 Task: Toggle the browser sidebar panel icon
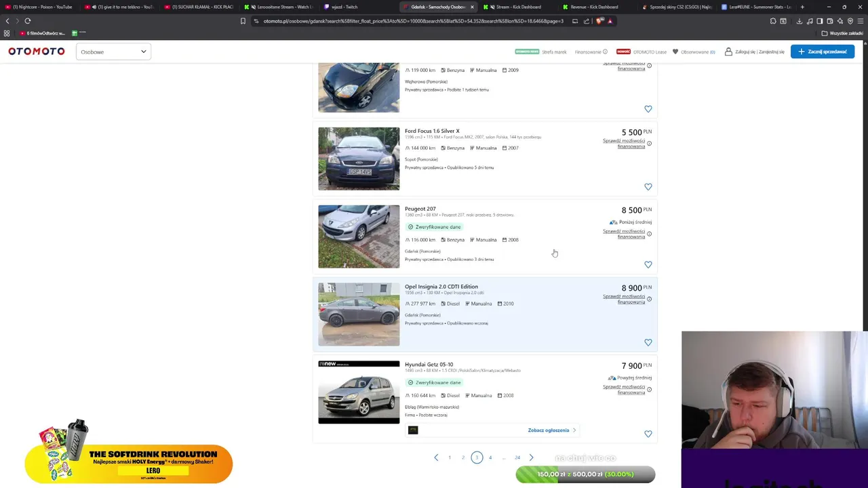pyautogui.click(x=820, y=21)
